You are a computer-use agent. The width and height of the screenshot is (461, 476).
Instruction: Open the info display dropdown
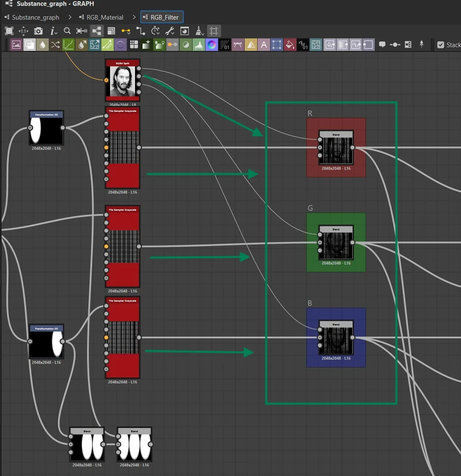(54, 31)
